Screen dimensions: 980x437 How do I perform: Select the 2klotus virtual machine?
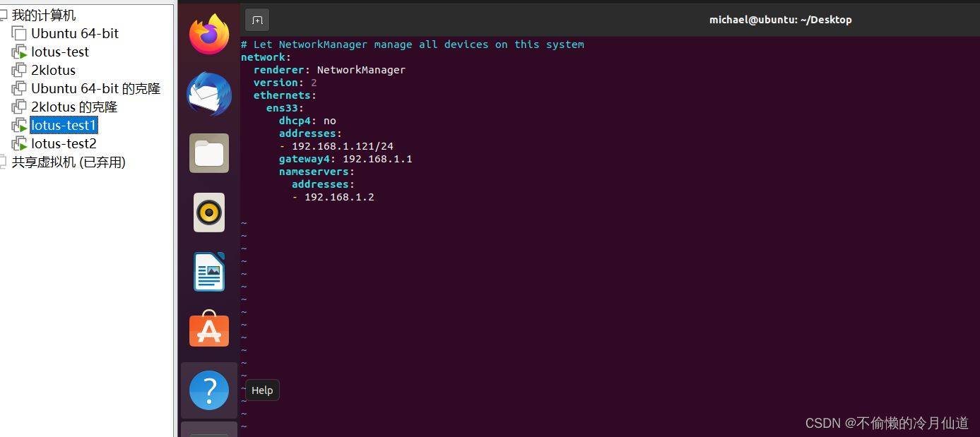tap(53, 70)
